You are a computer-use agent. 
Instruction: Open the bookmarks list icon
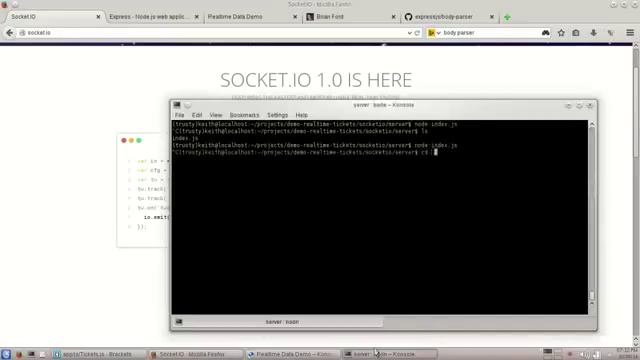point(576,33)
